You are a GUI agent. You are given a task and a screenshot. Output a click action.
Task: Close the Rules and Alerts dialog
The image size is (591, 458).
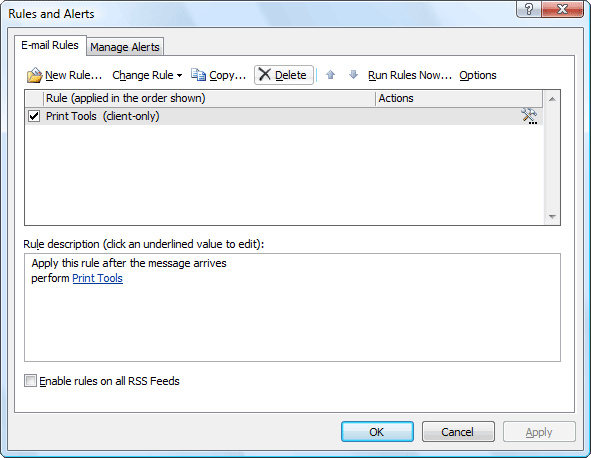(x=562, y=9)
